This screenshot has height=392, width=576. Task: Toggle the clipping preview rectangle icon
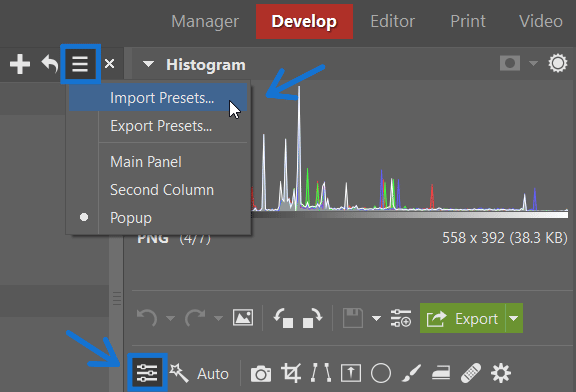[x=510, y=63]
